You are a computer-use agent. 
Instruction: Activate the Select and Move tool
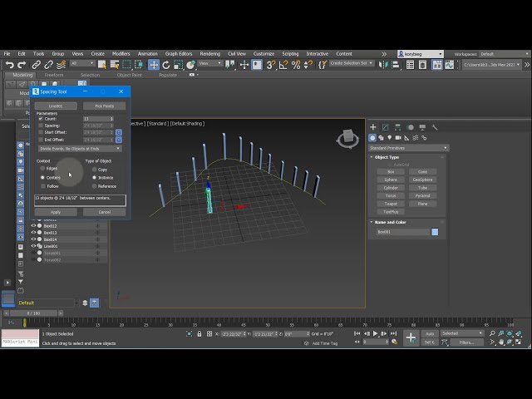[x=154, y=65]
